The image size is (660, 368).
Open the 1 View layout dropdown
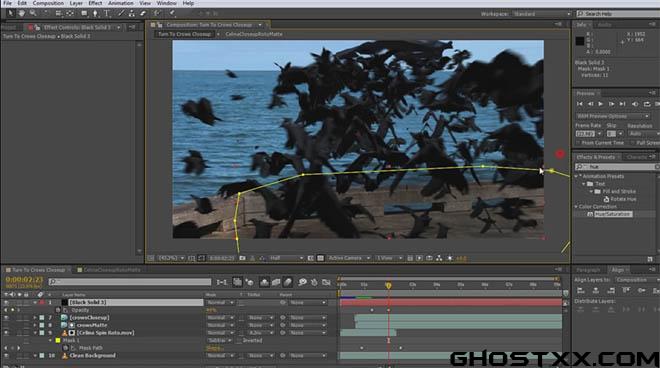coord(389,258)
